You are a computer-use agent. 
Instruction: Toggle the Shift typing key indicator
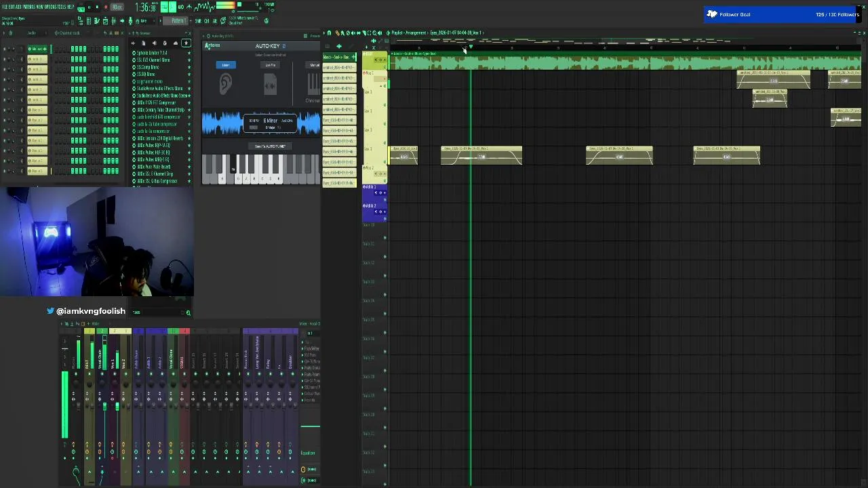(x=198, y=21)
